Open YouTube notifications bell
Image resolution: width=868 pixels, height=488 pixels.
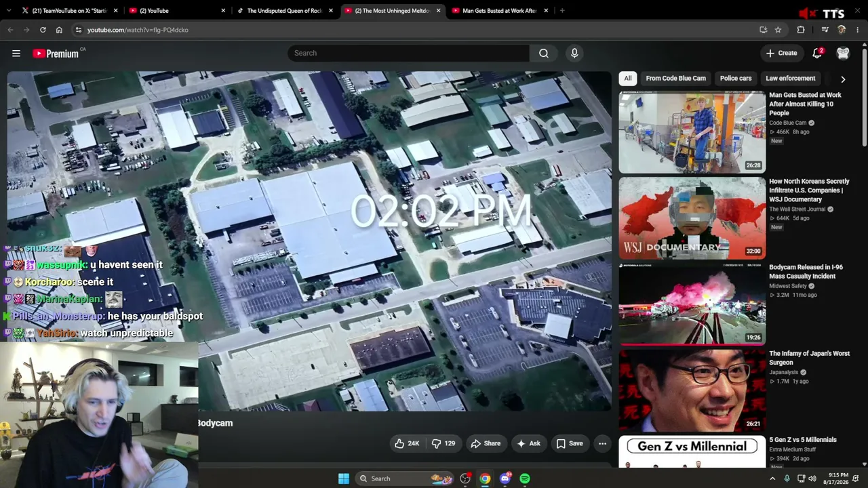pyautogui.click(x=818, y=53)
